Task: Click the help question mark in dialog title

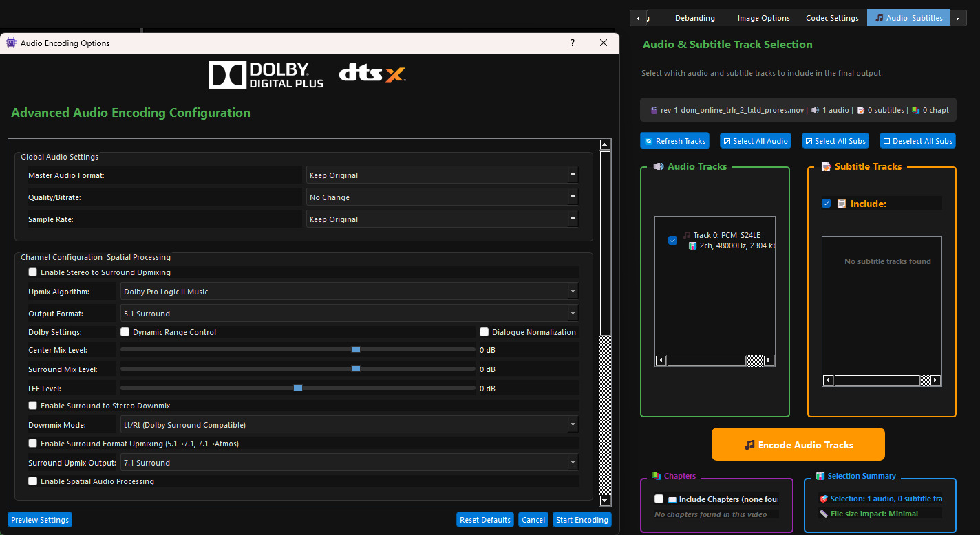Action: coord(573,43)
